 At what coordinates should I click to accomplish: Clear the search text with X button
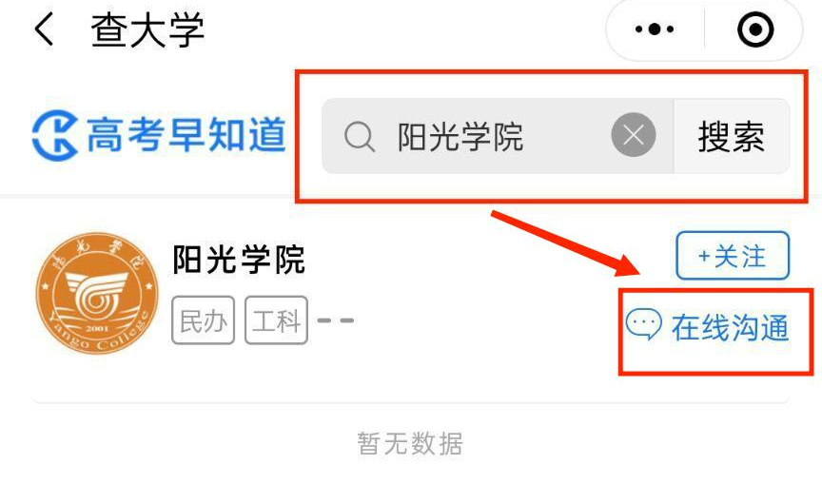coord(634,135)
